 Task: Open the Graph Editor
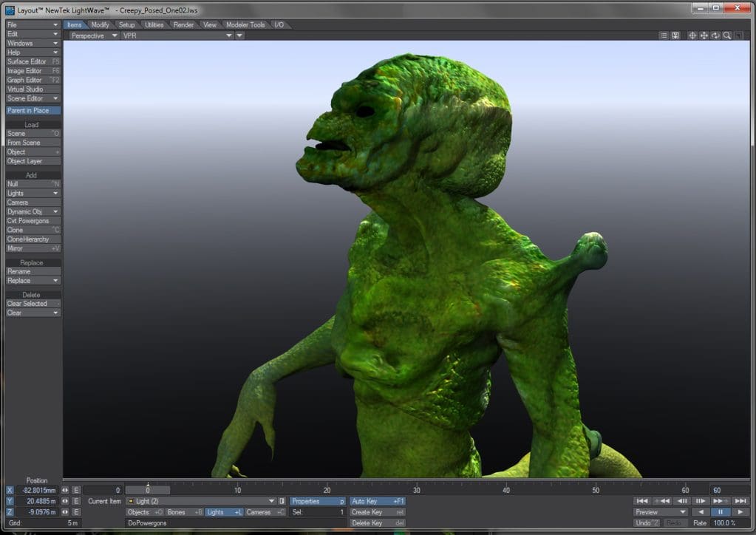coord(33,80)
